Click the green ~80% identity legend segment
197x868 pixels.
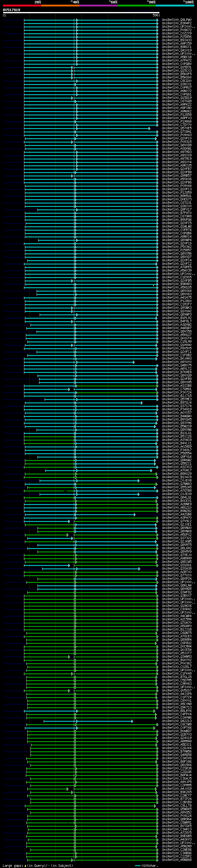point(137,6)
